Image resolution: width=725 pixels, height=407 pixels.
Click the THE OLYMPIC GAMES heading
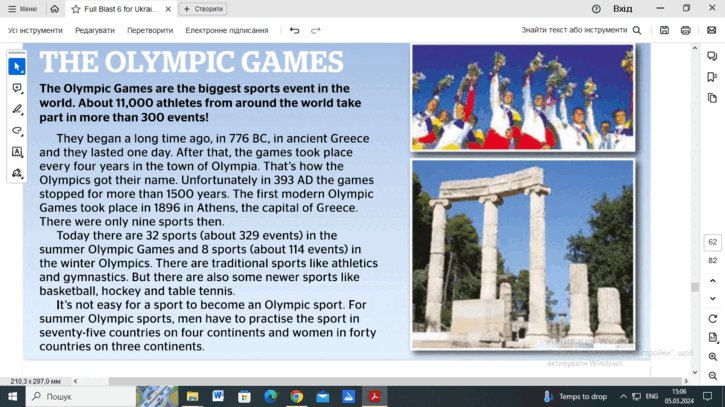[191, 62]
